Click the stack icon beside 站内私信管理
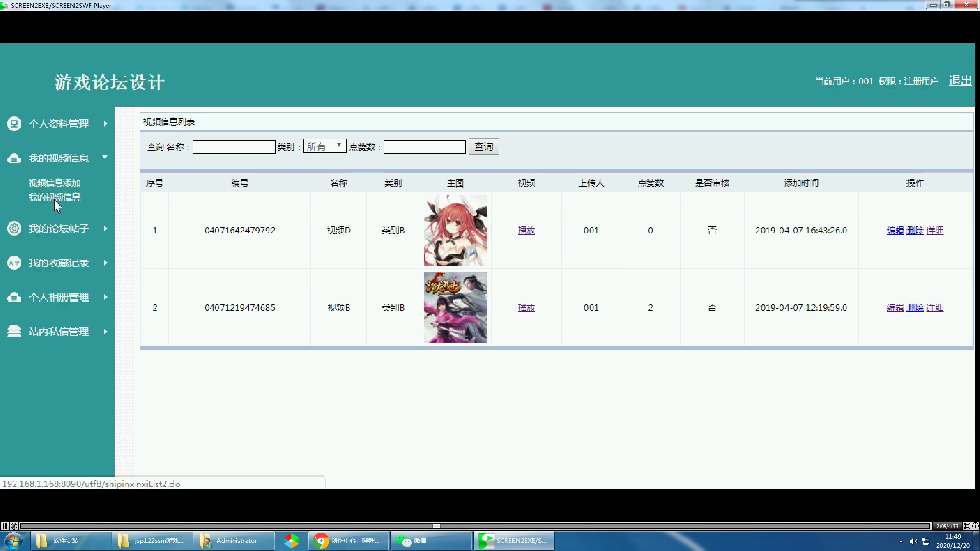Screen dimensions: 980x551 coord(14,332)
